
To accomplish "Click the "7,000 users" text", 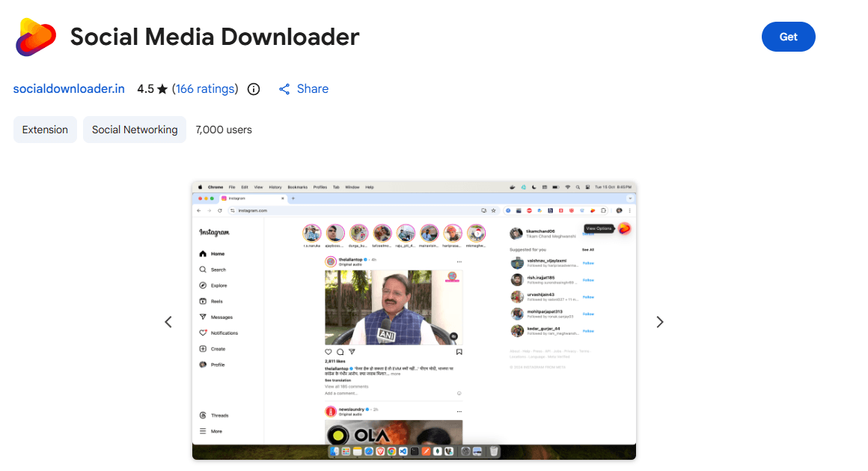I will [224, 130].
